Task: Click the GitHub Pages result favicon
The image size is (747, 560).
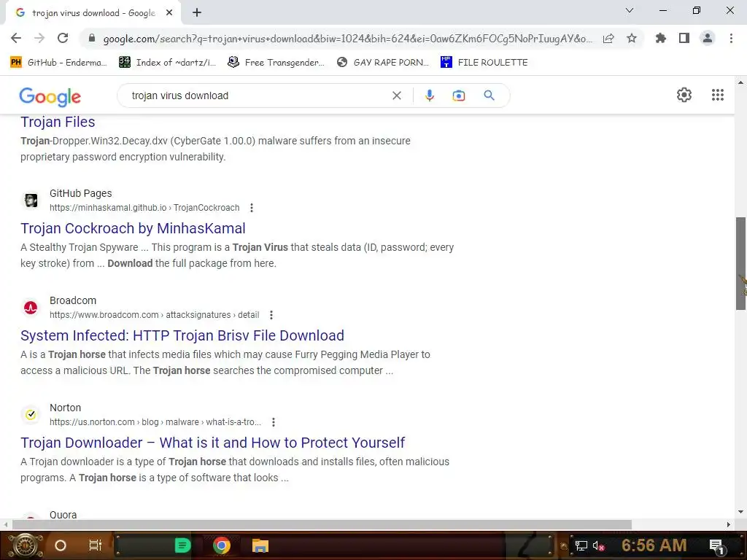Action: 31,201
